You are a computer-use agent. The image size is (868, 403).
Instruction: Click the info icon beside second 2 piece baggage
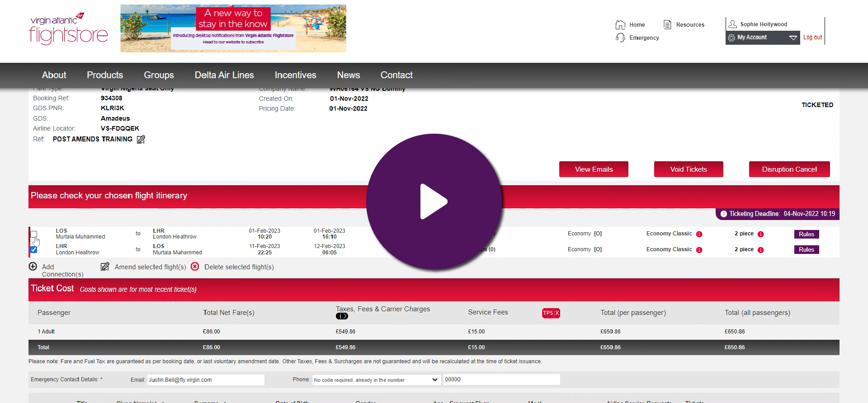pyautogui.click(x=760, y=250)
